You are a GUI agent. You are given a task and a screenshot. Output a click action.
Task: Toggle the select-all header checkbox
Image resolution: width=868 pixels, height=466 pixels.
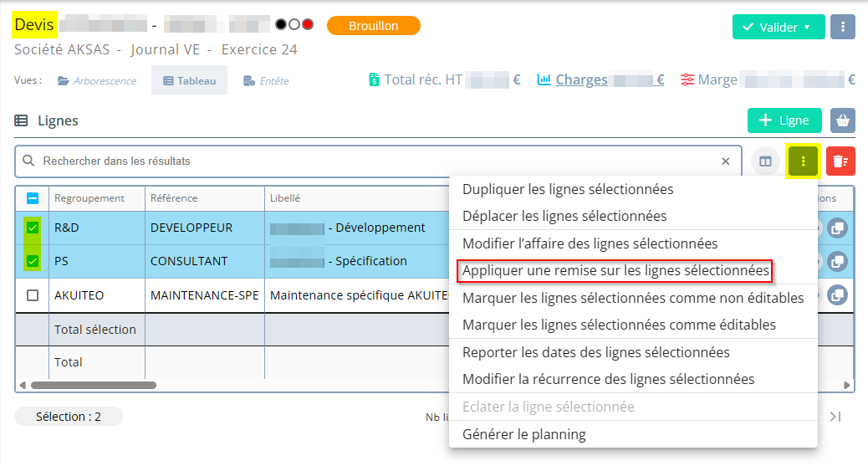(x=33, y=198)
